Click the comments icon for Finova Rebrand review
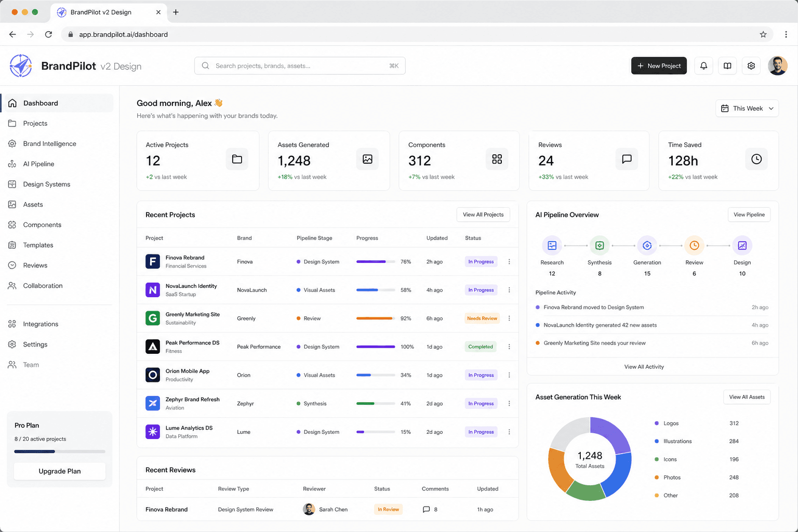 (x=427, y=510)
